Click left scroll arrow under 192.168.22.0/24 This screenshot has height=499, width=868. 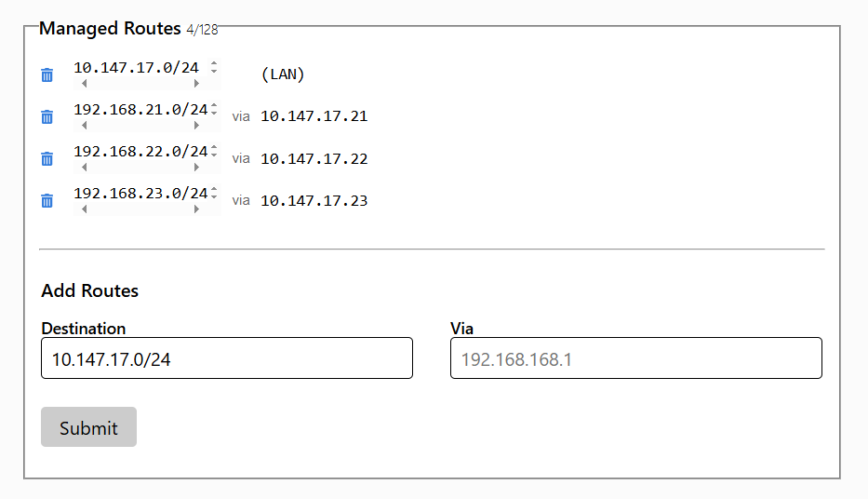(x=84, y=168)
